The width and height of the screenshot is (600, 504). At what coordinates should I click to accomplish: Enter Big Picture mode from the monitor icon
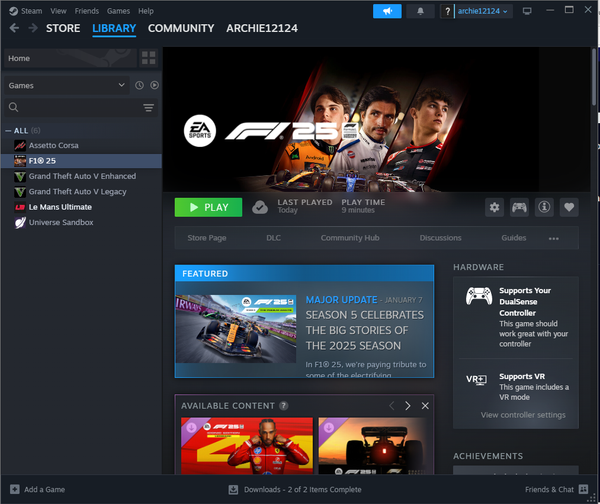click(527, 11)
